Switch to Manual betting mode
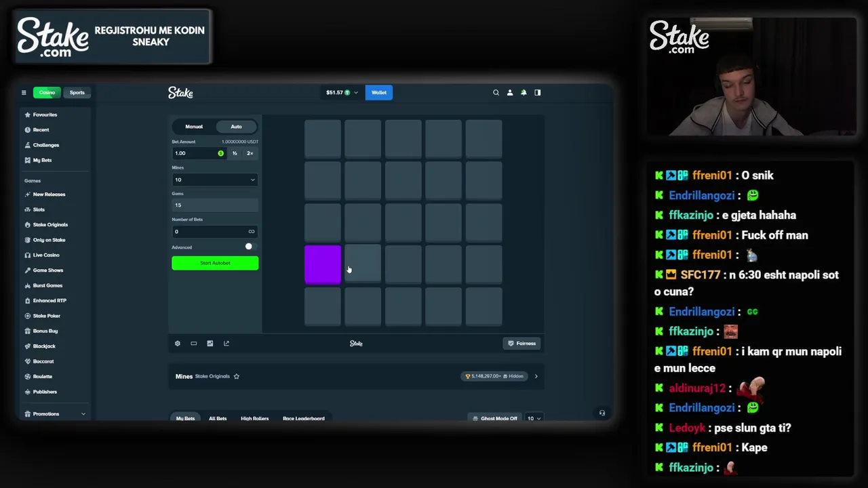The width and height of the screenshot is (868, 488). [x=194, y=127]
